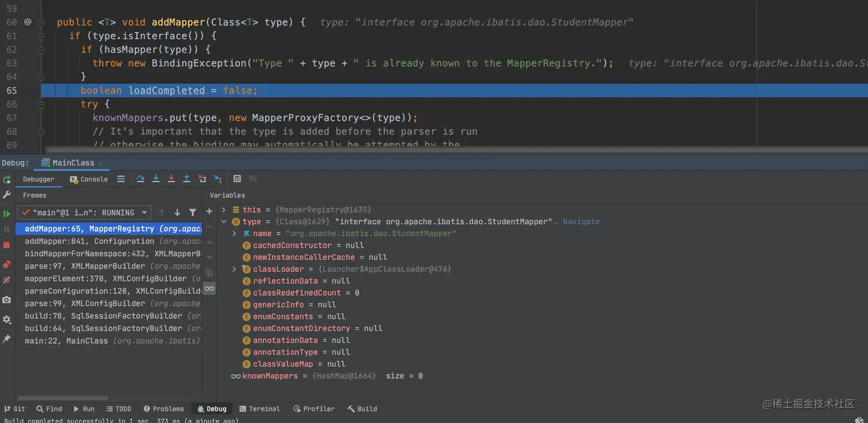Click the Step Into icon
The image size is (868, 423).
pyautogui.click(x=156, y=179)
